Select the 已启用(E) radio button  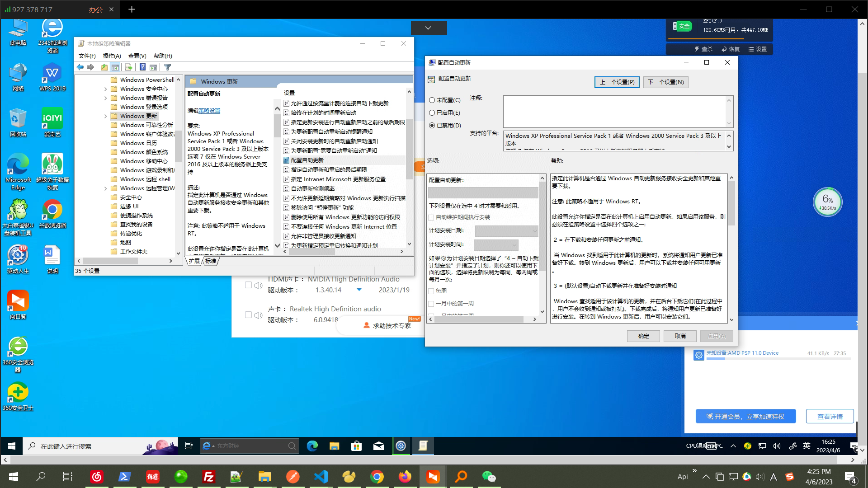coord(432,113)
